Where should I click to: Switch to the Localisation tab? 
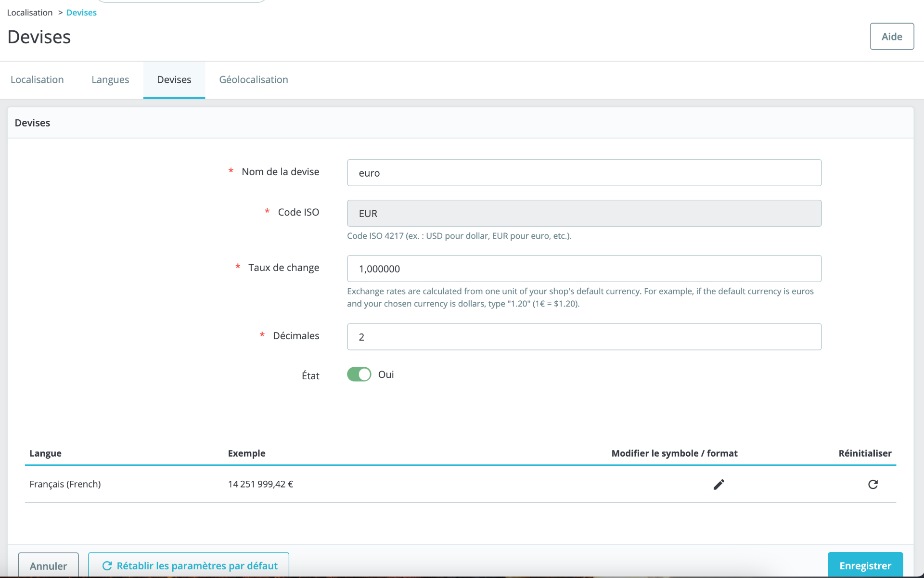37,79
